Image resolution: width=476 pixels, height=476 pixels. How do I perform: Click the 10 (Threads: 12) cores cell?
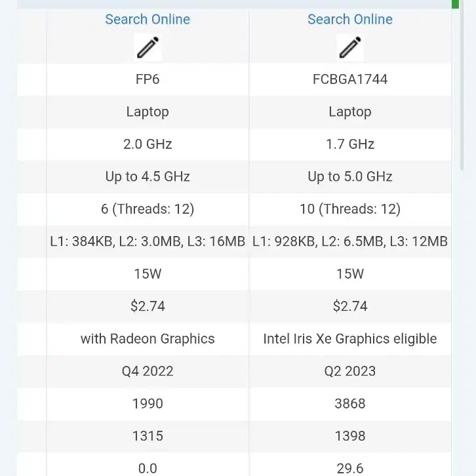pyautogui.click(x=350, y=209)
